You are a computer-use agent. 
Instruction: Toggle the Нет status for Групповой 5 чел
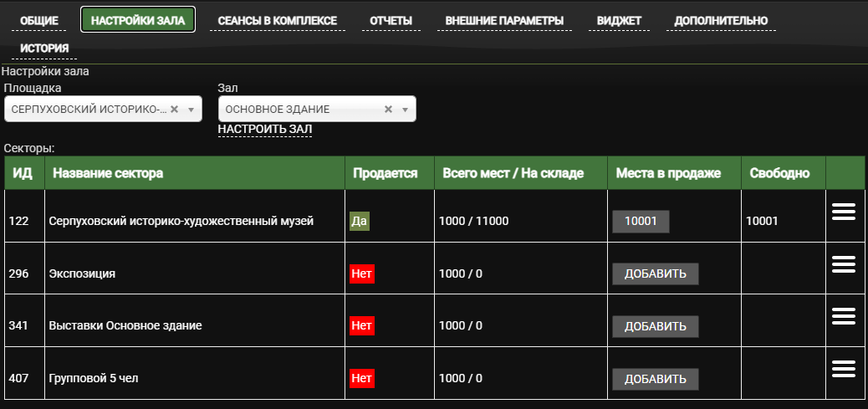361,378
